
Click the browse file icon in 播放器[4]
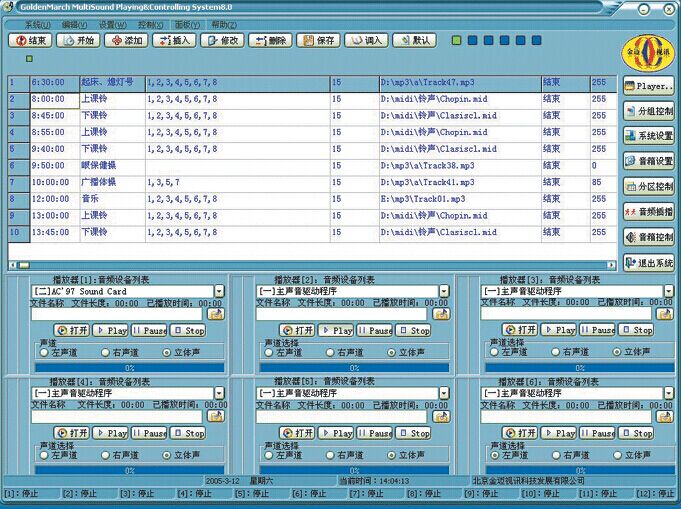click(x=216, y=416)
